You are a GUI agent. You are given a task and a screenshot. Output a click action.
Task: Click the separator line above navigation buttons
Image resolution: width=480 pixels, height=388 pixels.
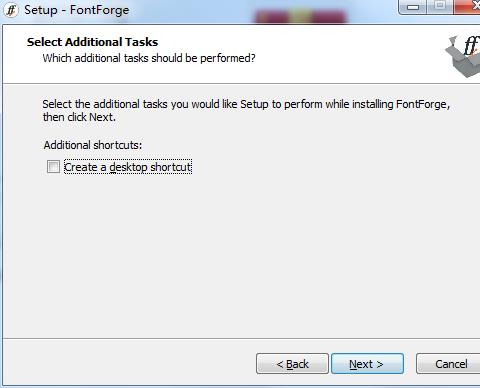241,339
